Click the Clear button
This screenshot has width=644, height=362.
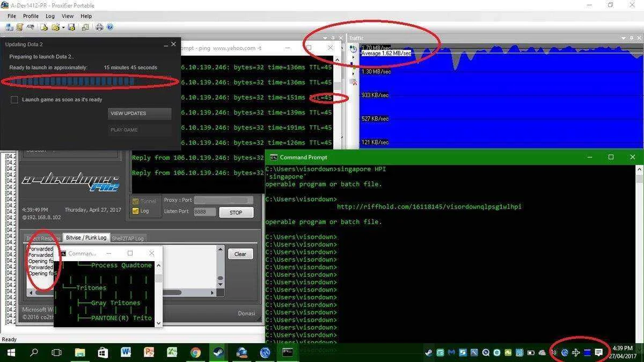(x=240, y=254)
